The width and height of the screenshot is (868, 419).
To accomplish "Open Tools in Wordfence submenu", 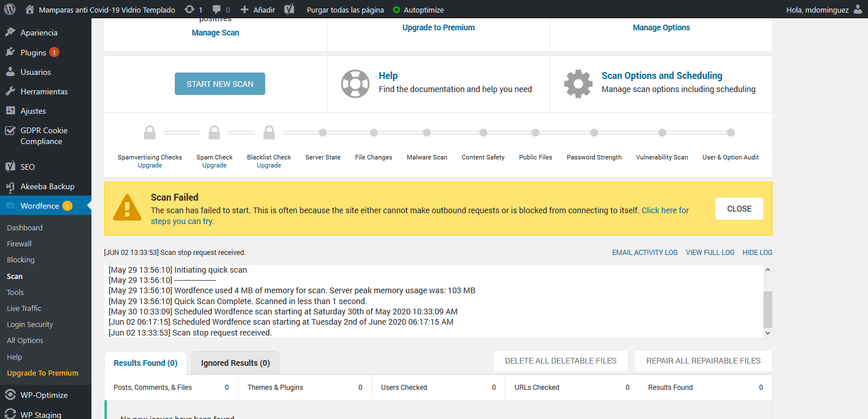I will [x=15, y=292].
